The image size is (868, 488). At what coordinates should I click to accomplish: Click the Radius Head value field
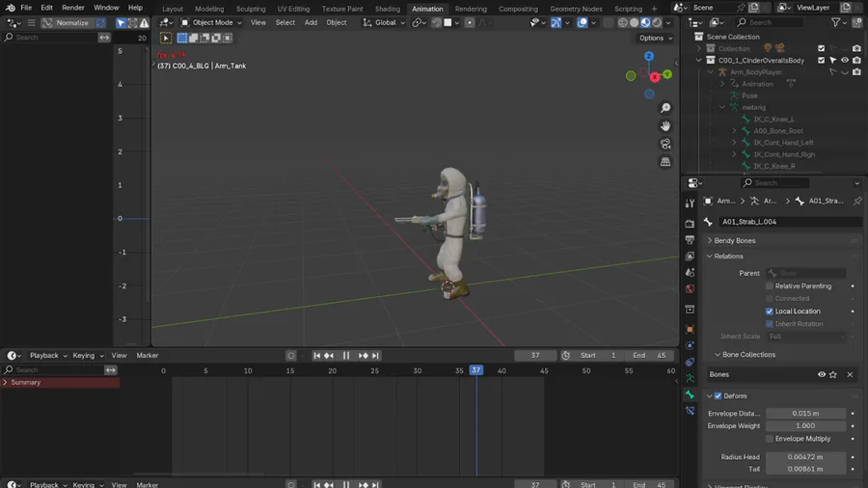(805, 457)
